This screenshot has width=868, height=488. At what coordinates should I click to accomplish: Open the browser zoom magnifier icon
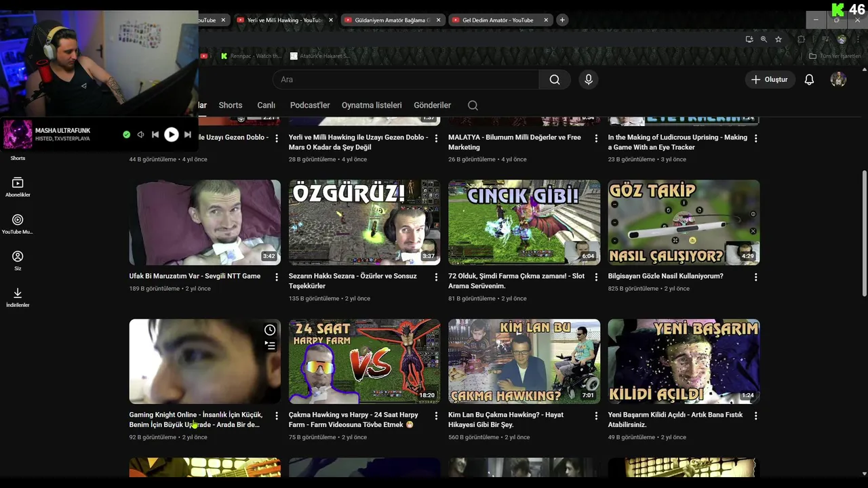(x=764, y=39)
